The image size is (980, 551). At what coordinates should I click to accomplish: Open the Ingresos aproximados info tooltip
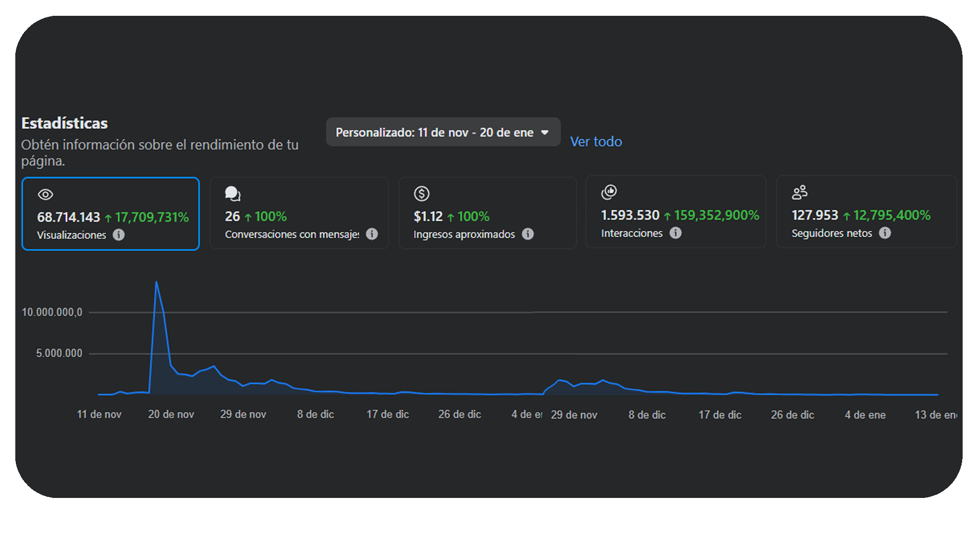(x=529, y=234)
